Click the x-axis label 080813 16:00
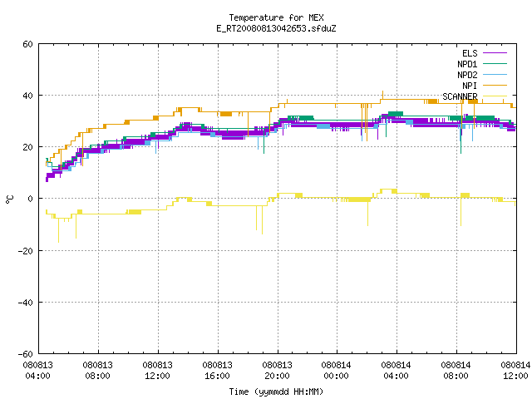 (217, 371)
